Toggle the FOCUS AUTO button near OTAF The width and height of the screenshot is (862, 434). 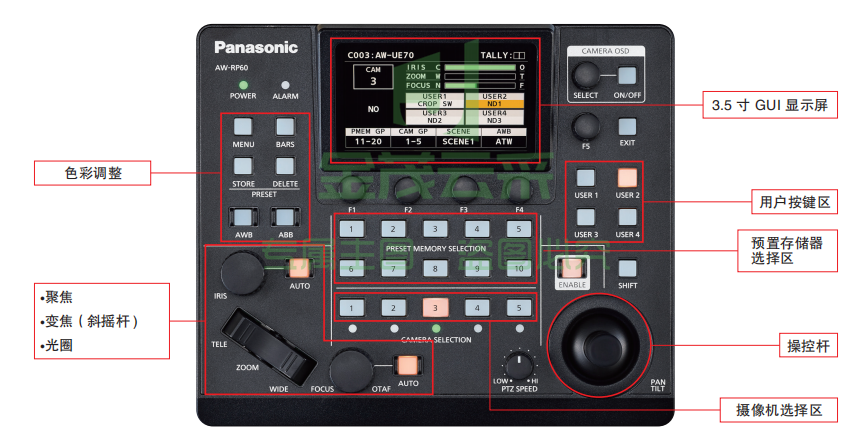(x=407, y=365)
